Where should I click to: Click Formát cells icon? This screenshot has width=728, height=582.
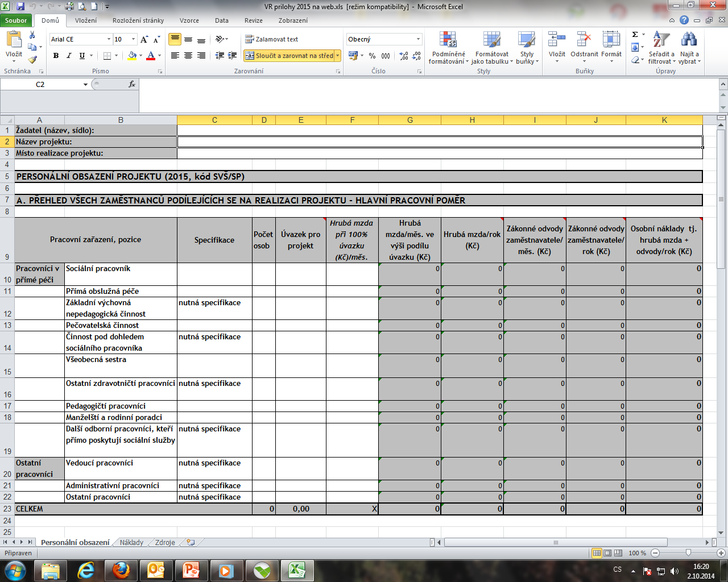point(611,40)
